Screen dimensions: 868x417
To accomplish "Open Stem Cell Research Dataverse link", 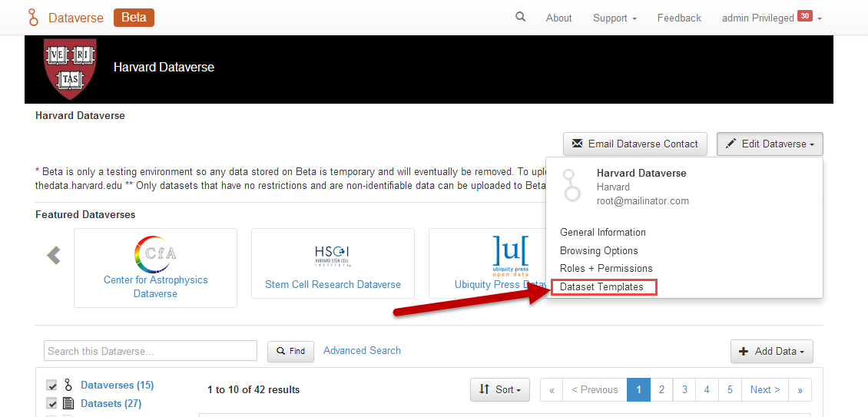I will coord(333,285).
